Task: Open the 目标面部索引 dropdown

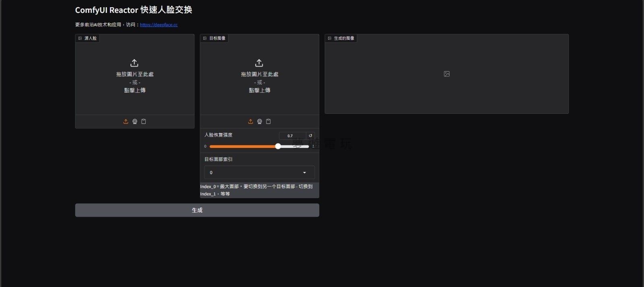Action: point(259,172)
